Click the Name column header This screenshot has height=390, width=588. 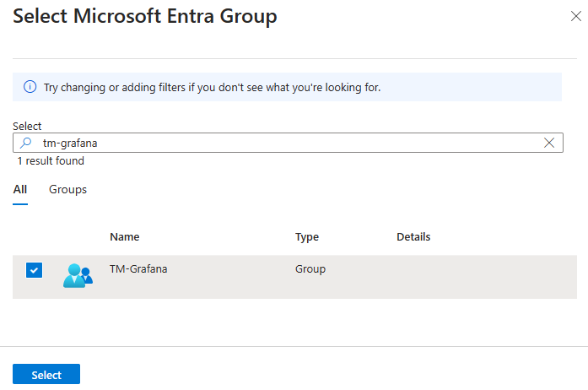tap(125, 237)
